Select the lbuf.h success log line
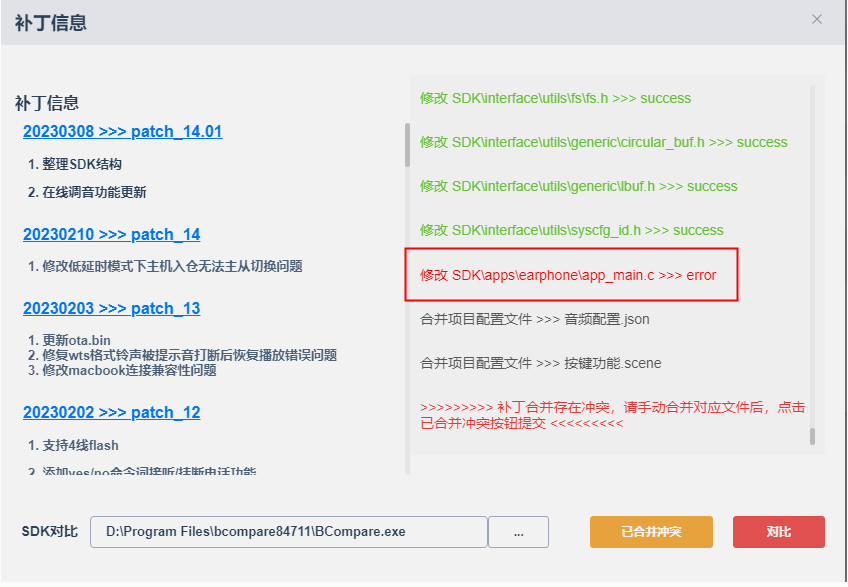The height and width of the screenshot is (587, 848). 579,187
